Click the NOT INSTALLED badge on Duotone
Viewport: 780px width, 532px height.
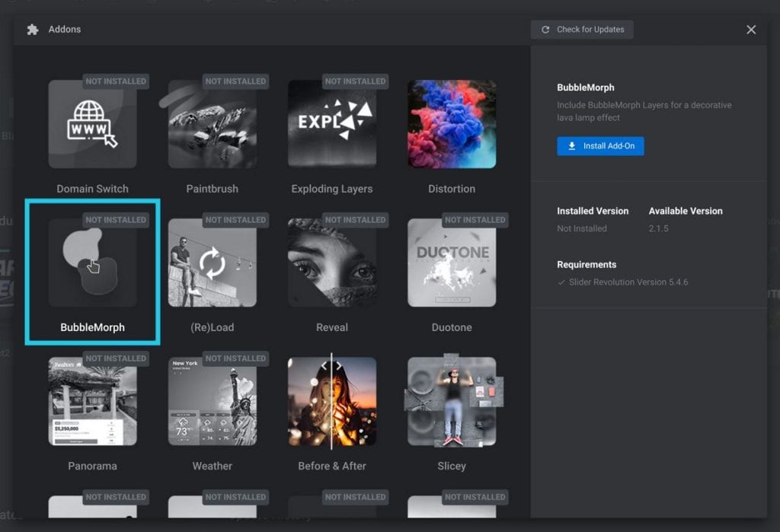click(475, 220)
